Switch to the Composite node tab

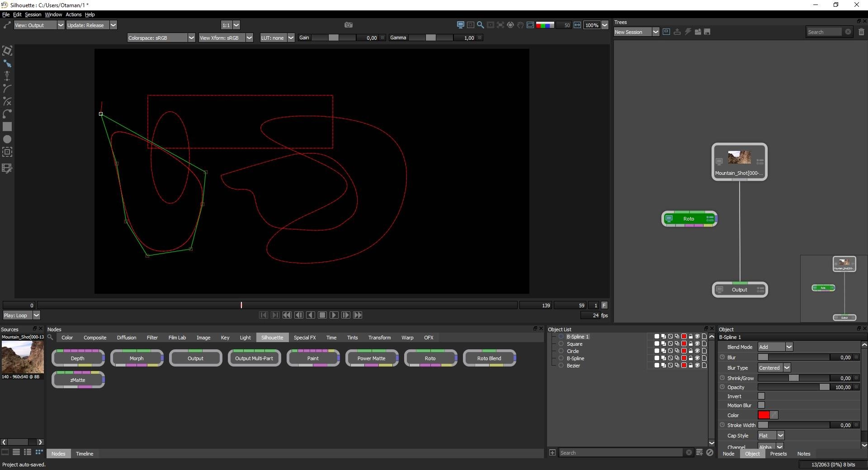tap(95, 338)
